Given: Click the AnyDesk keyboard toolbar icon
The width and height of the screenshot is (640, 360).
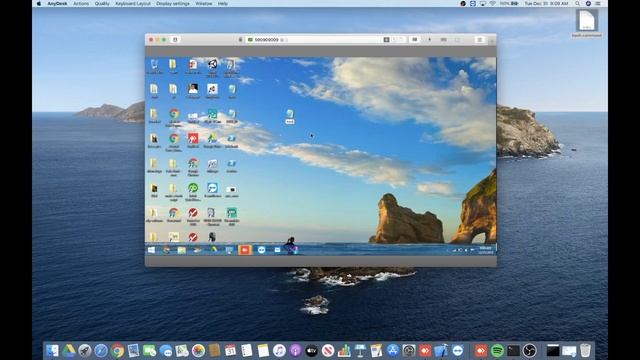Looking at the screenshot, I should (x=444, y=40).
